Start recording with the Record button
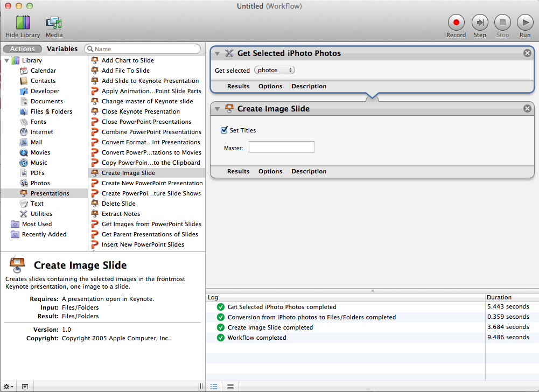 pyautogui.click(x=456, y=23)
